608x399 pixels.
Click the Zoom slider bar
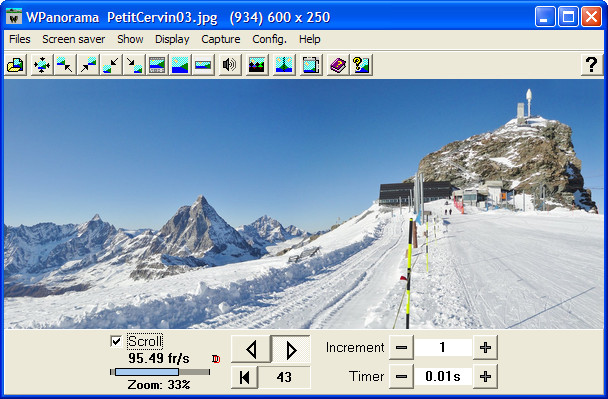tap(160, 372)
